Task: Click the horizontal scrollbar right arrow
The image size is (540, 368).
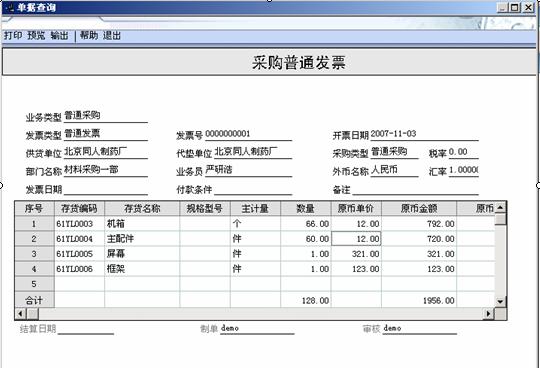Action: [488, 314]
